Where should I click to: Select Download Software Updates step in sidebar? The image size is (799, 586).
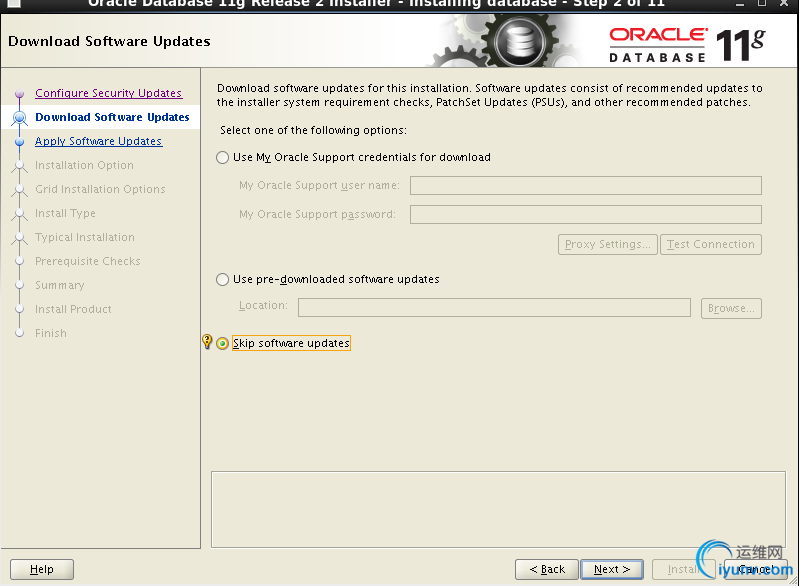pyautogui.click(x=112, y=117)
